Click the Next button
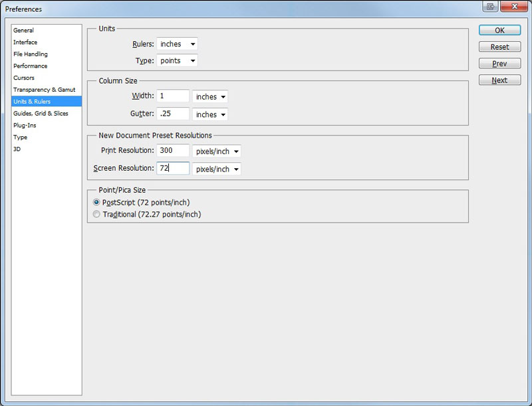 click(x=499, y=80)
